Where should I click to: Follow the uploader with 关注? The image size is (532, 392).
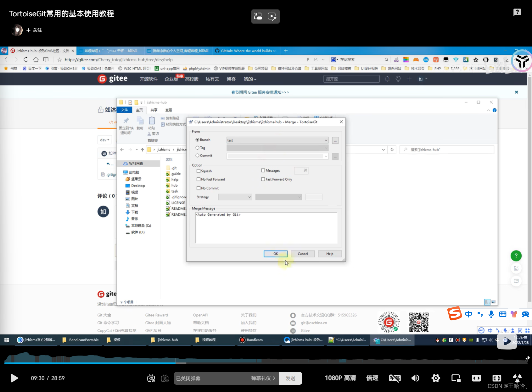click(x=34, y=30)
